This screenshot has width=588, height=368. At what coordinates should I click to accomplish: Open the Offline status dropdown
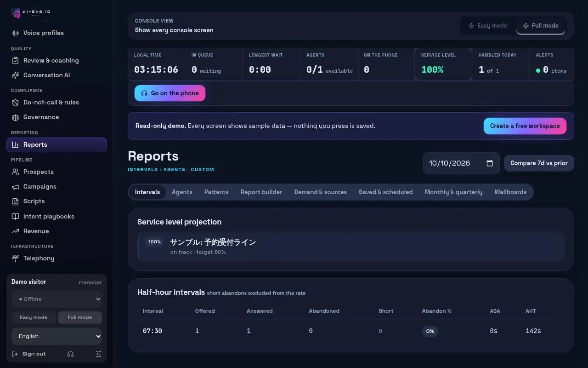click(57, 299)
